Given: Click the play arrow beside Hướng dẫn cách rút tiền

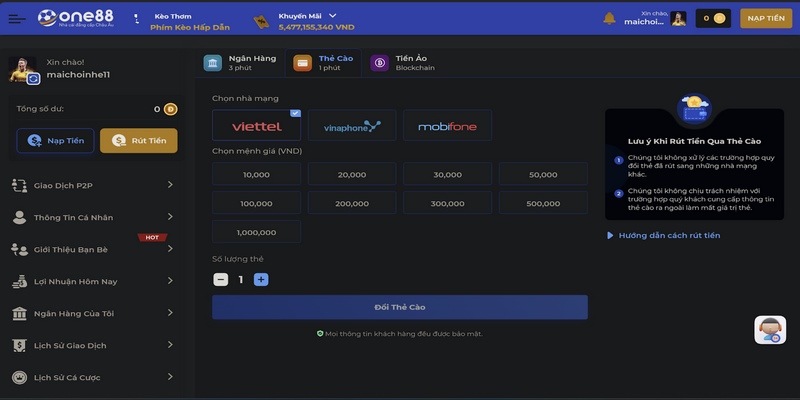Looking at the screenshot, I should click(610, 236).
